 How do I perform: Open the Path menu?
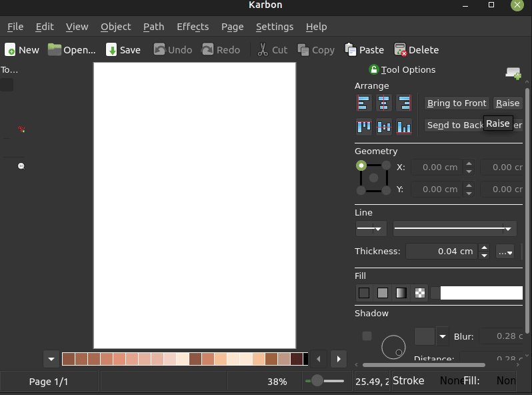pyautogui.click(x=153, y=27)
